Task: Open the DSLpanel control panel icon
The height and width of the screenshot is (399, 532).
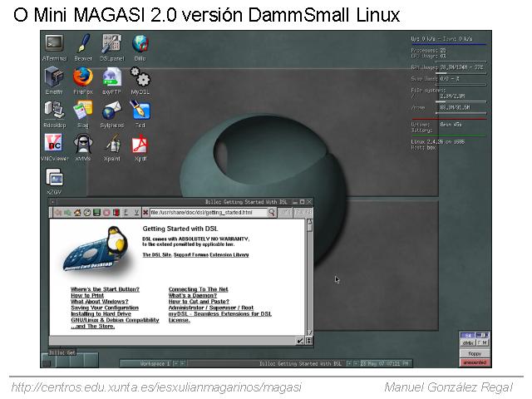Action: click(111, 44)
